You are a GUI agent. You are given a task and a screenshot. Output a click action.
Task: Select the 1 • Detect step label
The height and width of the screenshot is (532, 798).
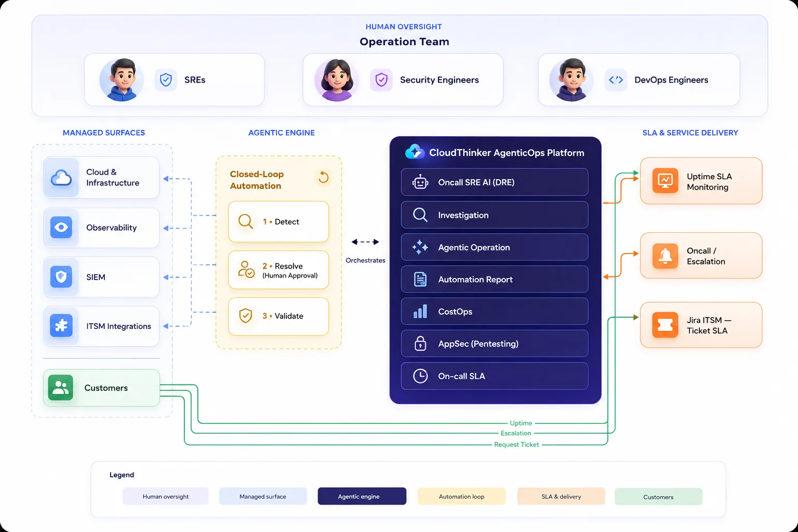click(x=281, y=222)
